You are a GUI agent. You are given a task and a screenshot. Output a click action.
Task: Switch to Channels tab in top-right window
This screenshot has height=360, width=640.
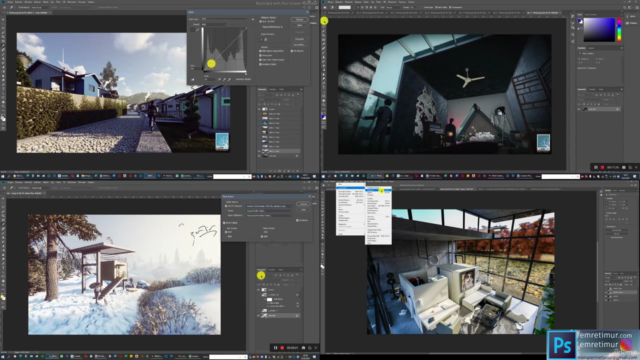pos(592,89)
